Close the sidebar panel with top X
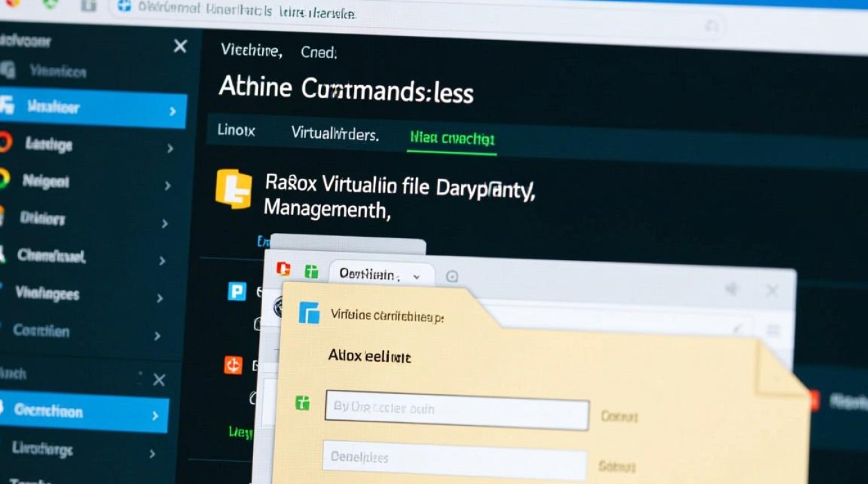868x484 pixels. 180,46
